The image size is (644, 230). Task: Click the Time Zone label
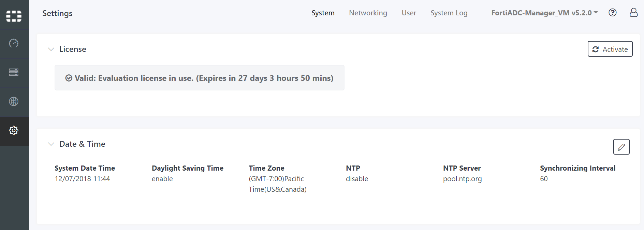(266, 168)
